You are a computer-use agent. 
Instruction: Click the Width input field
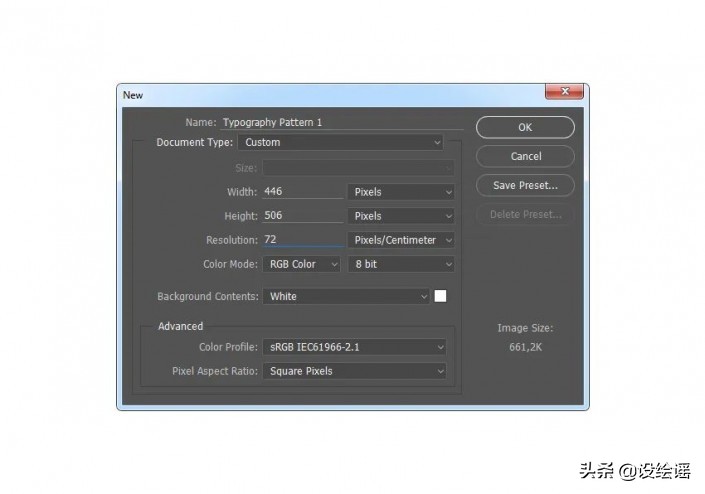pos(303,191)
